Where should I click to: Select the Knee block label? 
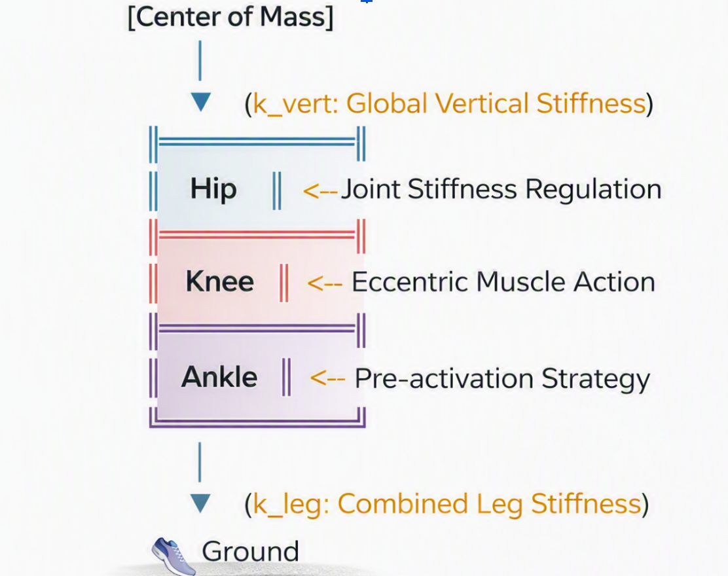coord(219,281)
